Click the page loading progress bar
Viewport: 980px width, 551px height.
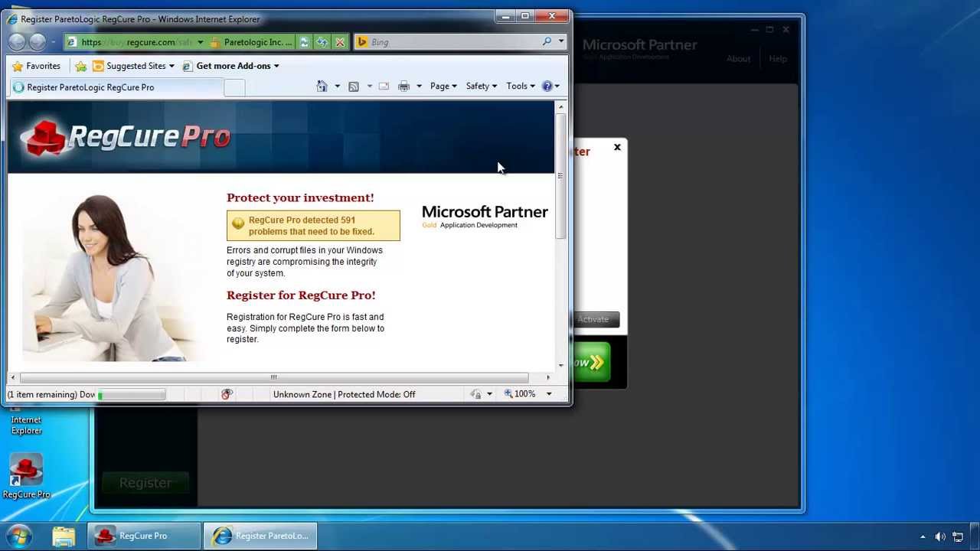(x=131, y=394)
